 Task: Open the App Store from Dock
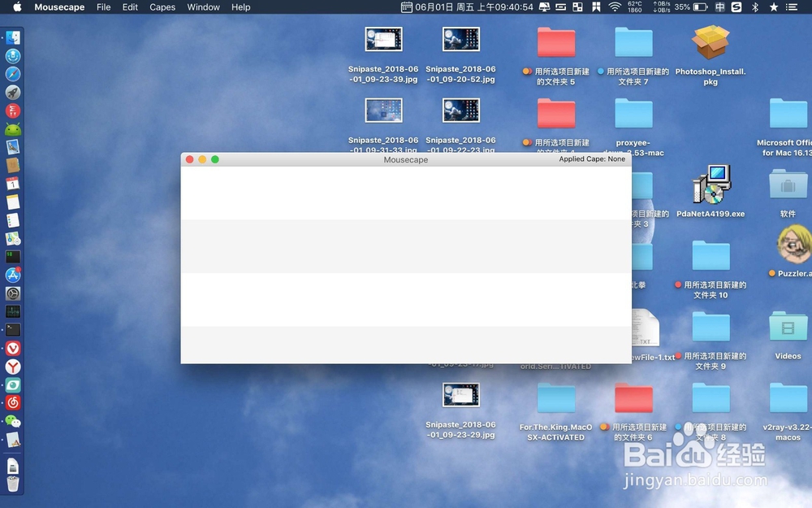point(13,275)
